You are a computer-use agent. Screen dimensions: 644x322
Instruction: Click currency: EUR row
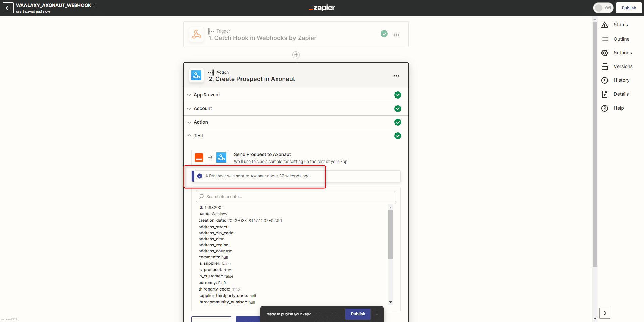click(x=212, y=283)
